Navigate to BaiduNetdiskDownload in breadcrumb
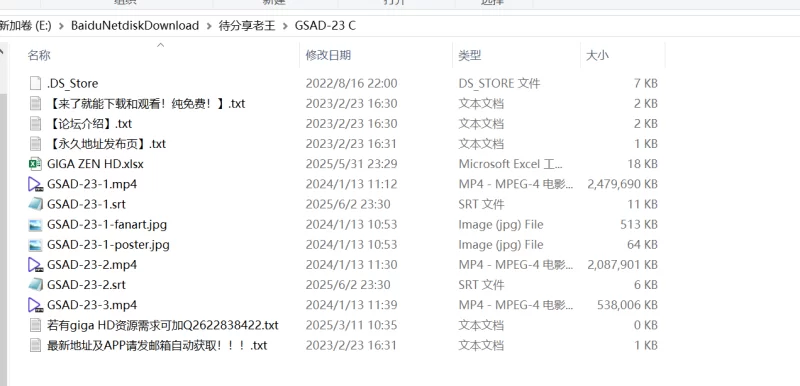This screenshot has height=386, width=800. coord(135,25)
